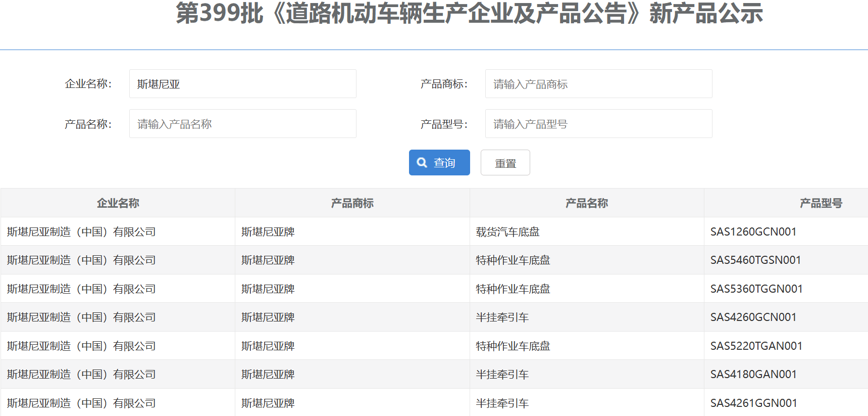Focus the 产品名称 input field

point(243,124)
